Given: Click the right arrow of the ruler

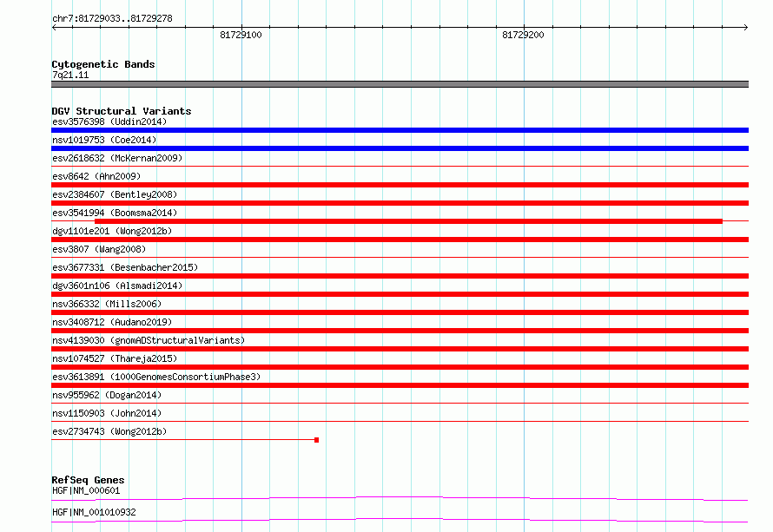Looking at the screenshot, I should (746, 28).
